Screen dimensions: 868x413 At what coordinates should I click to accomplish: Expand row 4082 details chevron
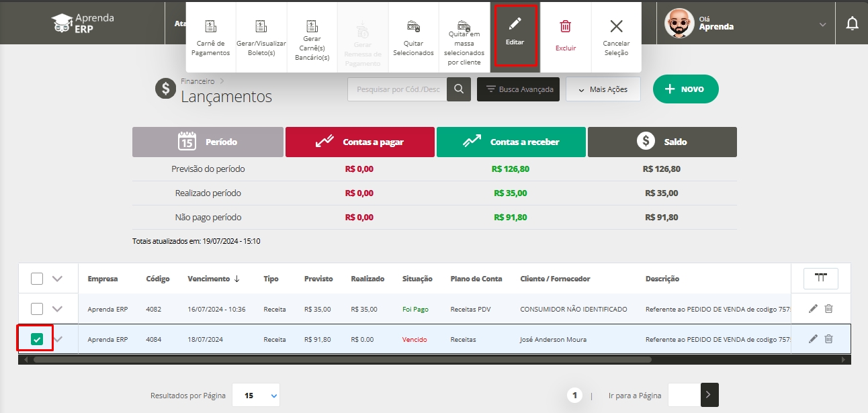pos(57,309)
